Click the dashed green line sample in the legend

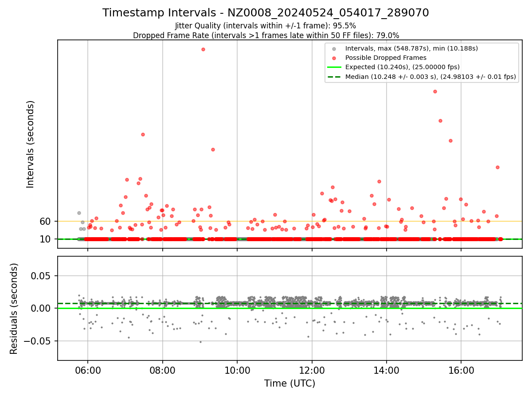[334, 77]
